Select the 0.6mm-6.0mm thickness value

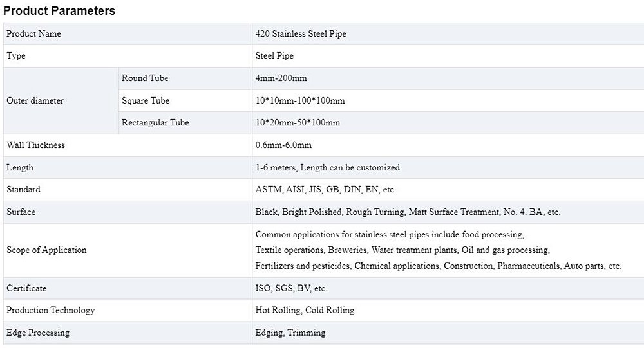point(283,145)
